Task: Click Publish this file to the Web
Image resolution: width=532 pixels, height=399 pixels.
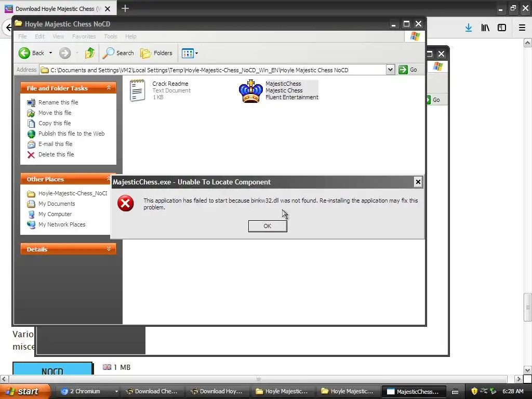Action: 71,134
